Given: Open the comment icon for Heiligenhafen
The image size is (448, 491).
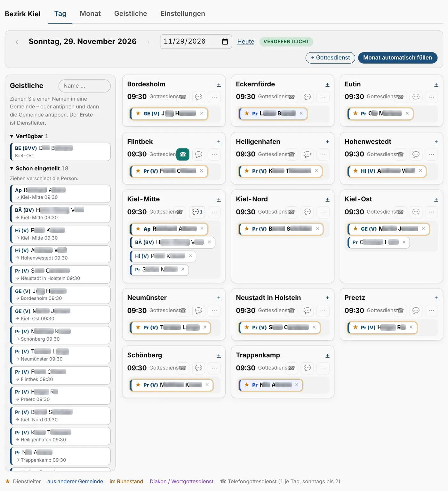Looking at the screenshot, I should 307,154.
